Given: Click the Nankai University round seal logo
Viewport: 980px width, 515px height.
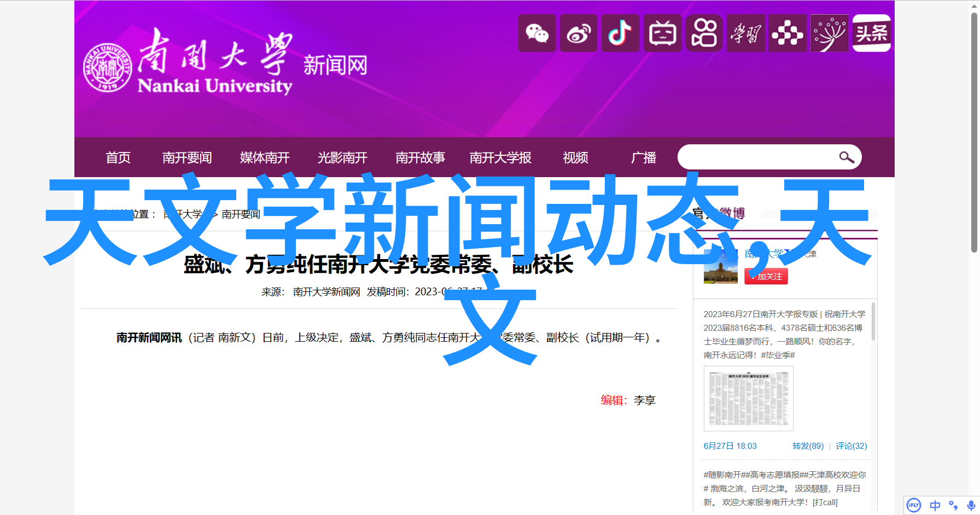Looking at the screenshot, I should 108,68.
